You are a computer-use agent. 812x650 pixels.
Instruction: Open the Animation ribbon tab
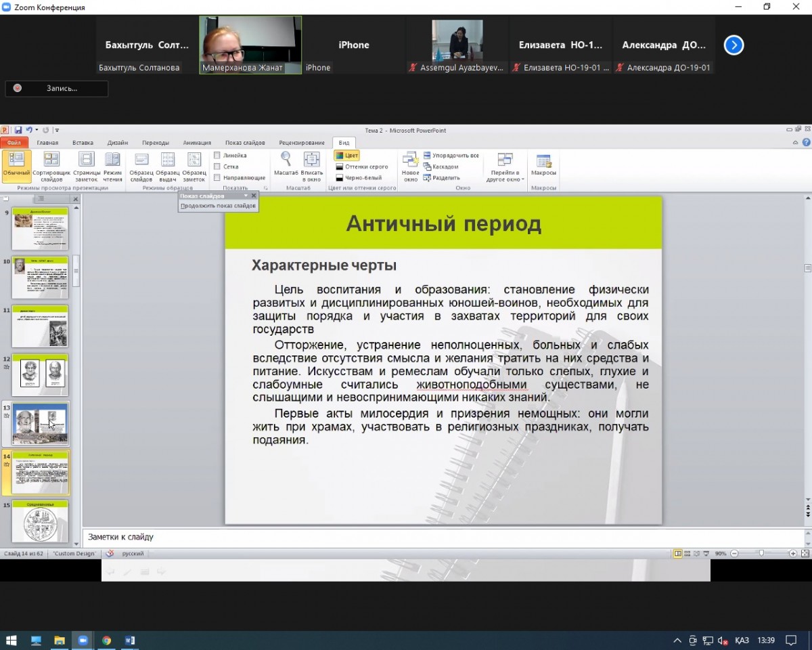point(197,143)
